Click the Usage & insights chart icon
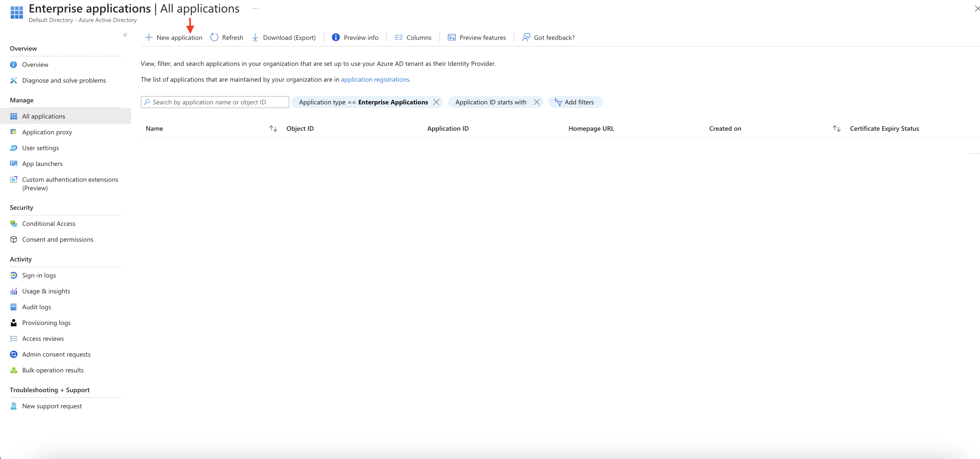Image resolution: width=980 pixels, height=459 pixels. (x=14, y=291)
